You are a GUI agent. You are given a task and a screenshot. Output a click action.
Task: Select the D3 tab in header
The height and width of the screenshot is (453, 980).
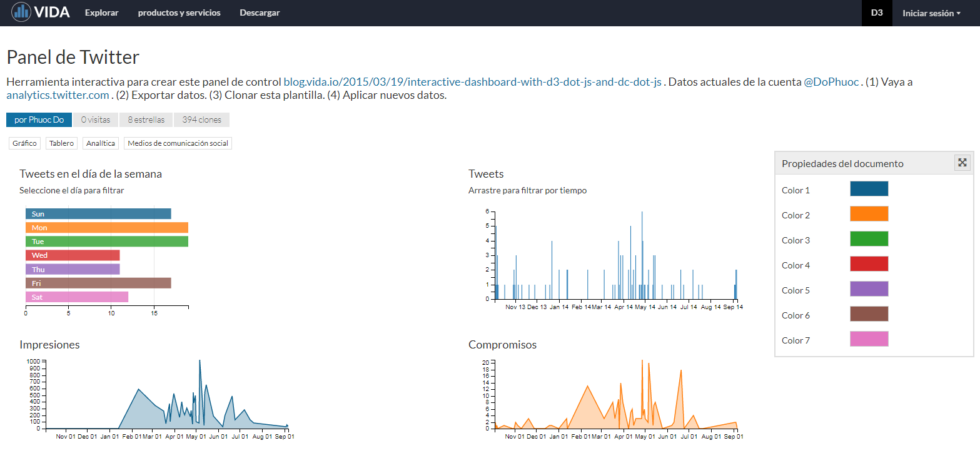click(876, 13)
